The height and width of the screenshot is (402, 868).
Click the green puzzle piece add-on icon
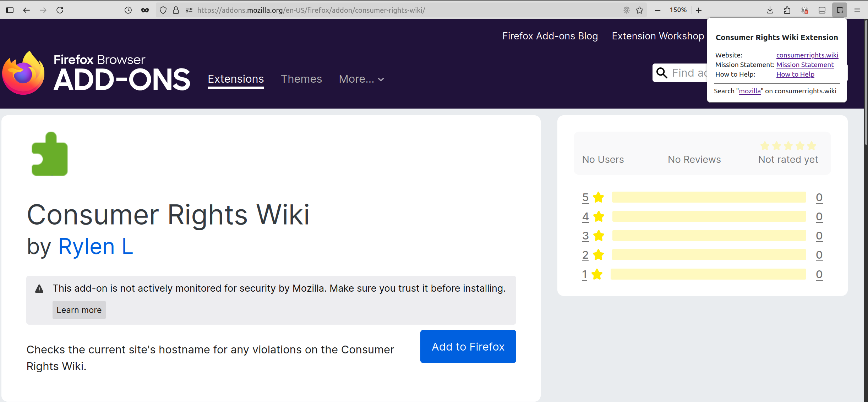pos(50,154)
